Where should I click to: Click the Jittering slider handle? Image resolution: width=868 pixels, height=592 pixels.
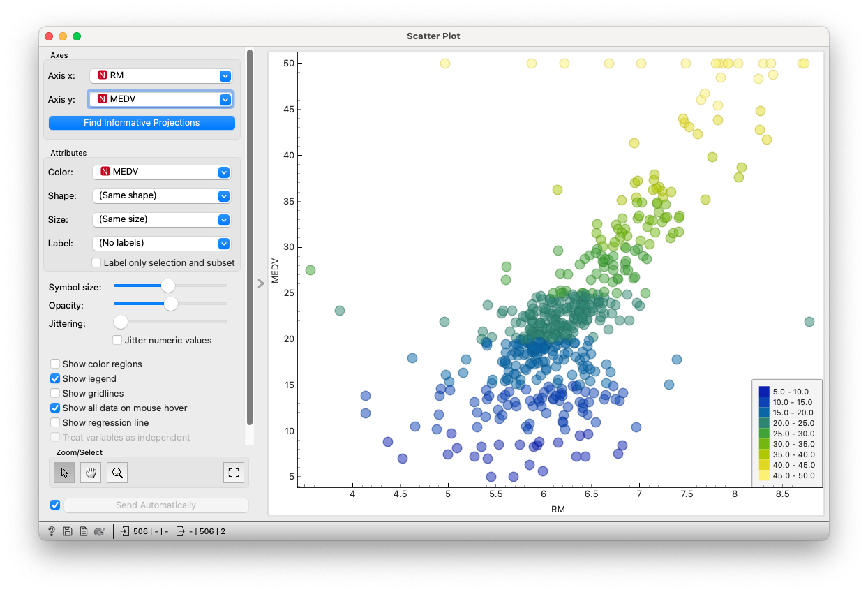tap(121, 322)
